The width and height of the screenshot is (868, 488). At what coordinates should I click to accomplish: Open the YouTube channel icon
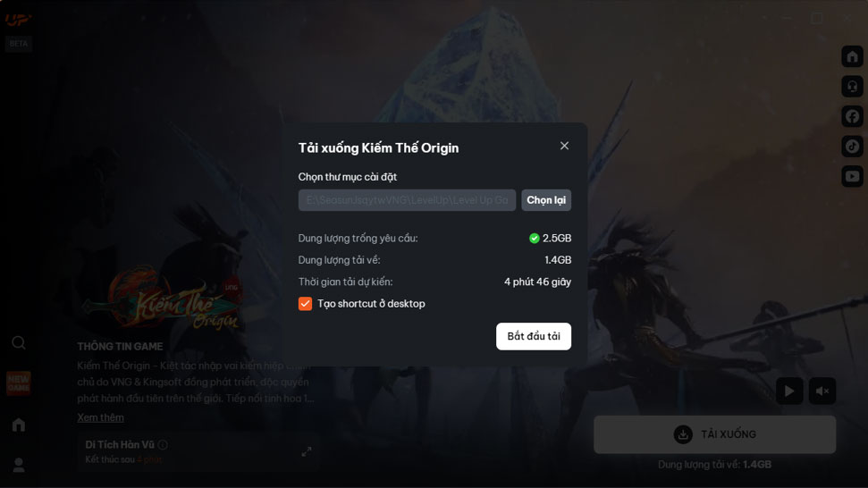pyautogui.click(x=852, y=176)
